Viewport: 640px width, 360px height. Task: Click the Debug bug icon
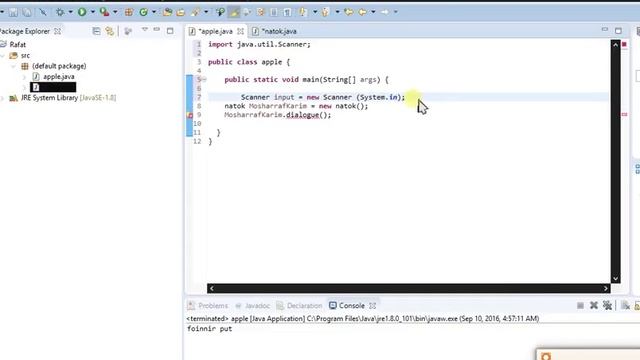(60, 12)
